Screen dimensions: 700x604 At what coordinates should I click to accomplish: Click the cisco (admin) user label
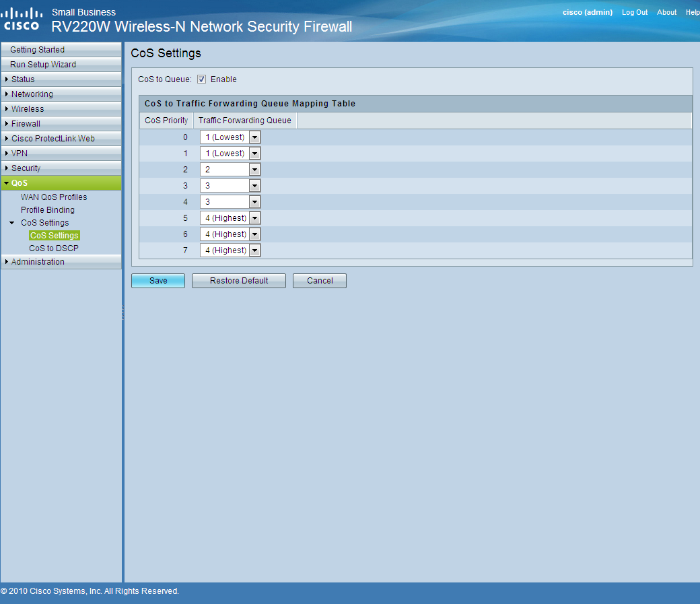click(588, 13)
